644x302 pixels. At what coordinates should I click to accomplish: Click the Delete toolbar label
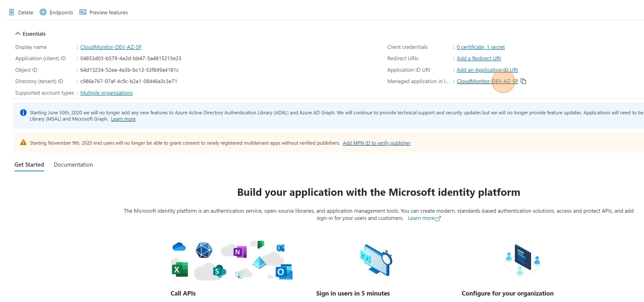tap(26, 12)
